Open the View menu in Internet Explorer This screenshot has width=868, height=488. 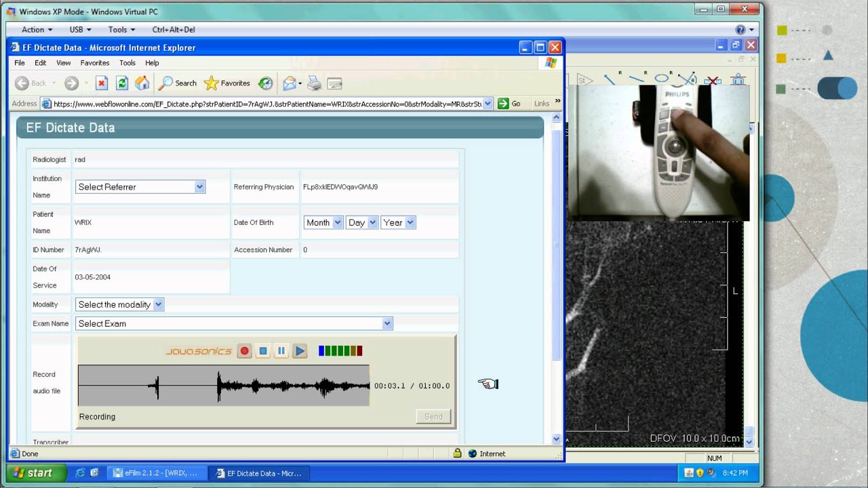click(64, 63)
